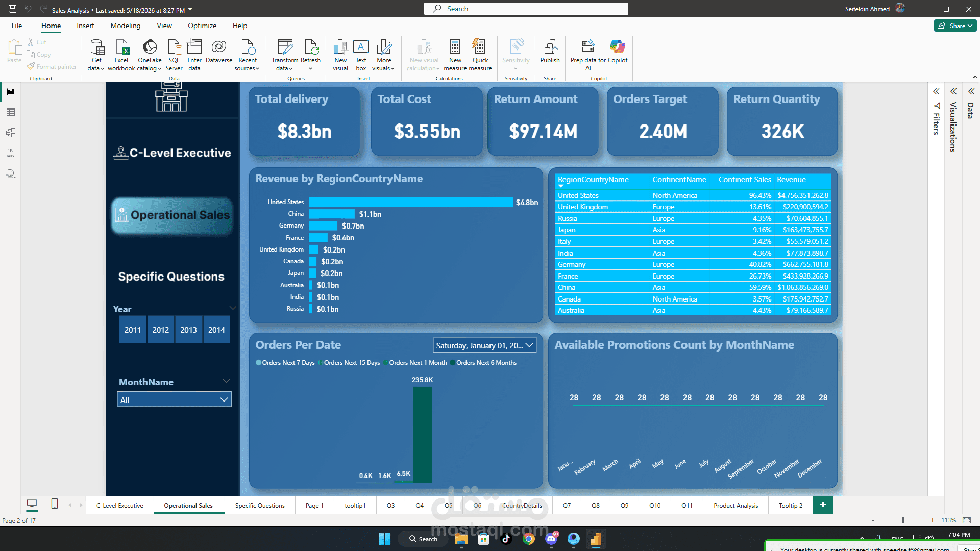The height and width of the screenshot is (551, 980).
Task: Insert a New visual
Action: pos(340,55)
